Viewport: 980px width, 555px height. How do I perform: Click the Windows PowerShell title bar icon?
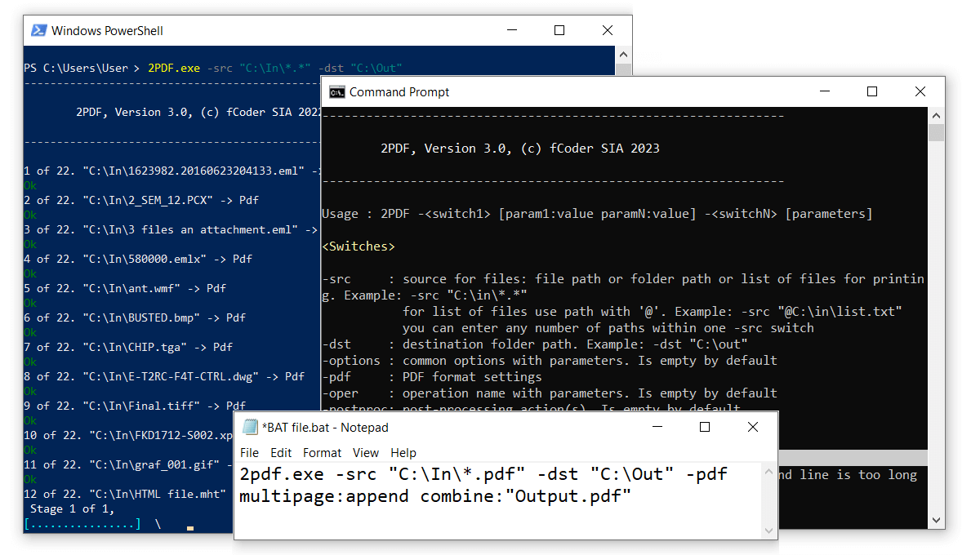(38, 31)
